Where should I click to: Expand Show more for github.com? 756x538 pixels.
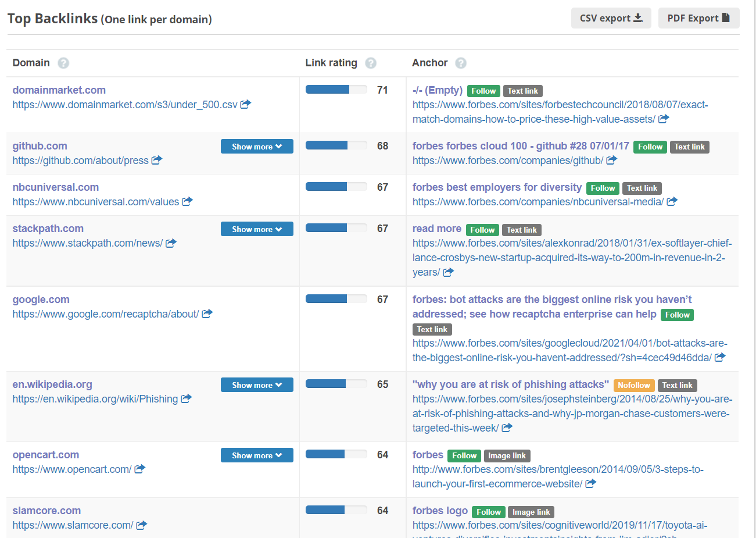[x=257, y=147]
